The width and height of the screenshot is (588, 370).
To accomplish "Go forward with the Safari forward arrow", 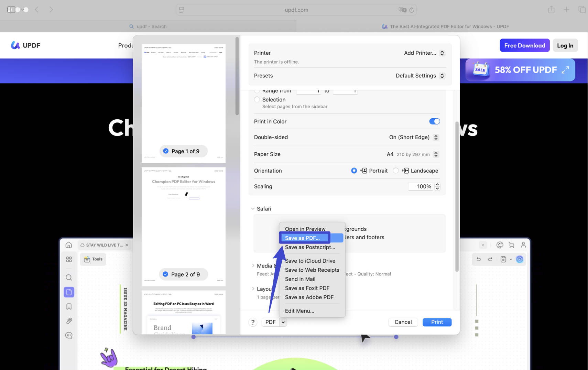I will point(51,10).
